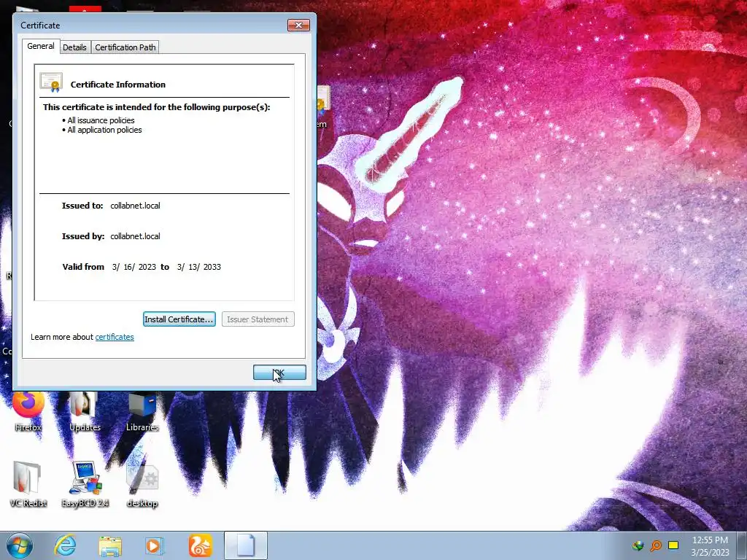Switch to the Details tab
This screenshot has height=560, width=747.
coord(75,47)
